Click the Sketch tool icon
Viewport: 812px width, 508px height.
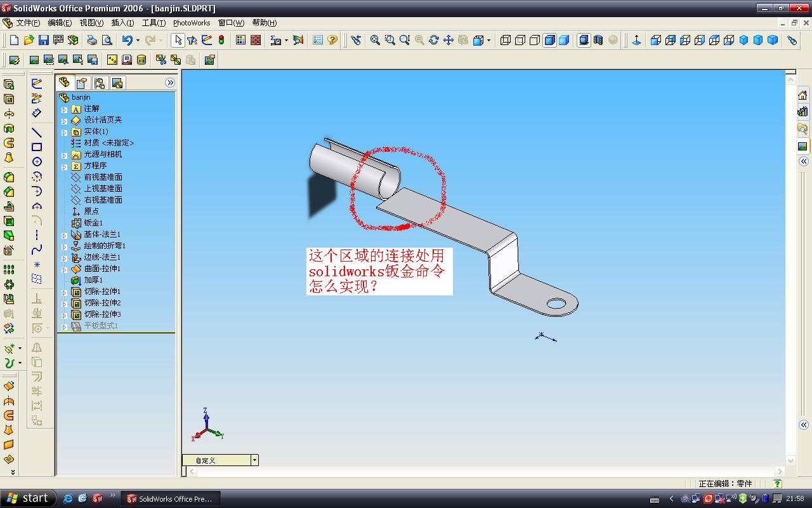pos(37,83)
